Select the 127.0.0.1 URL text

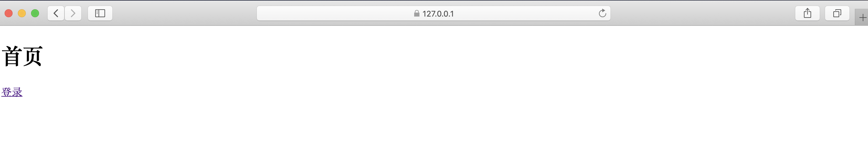[438, 14]
